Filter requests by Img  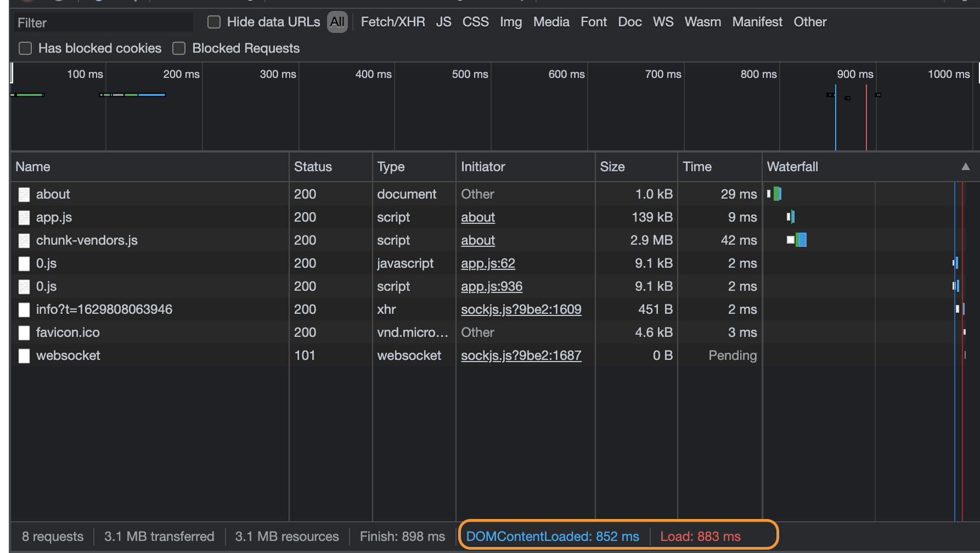coord(511,22)
